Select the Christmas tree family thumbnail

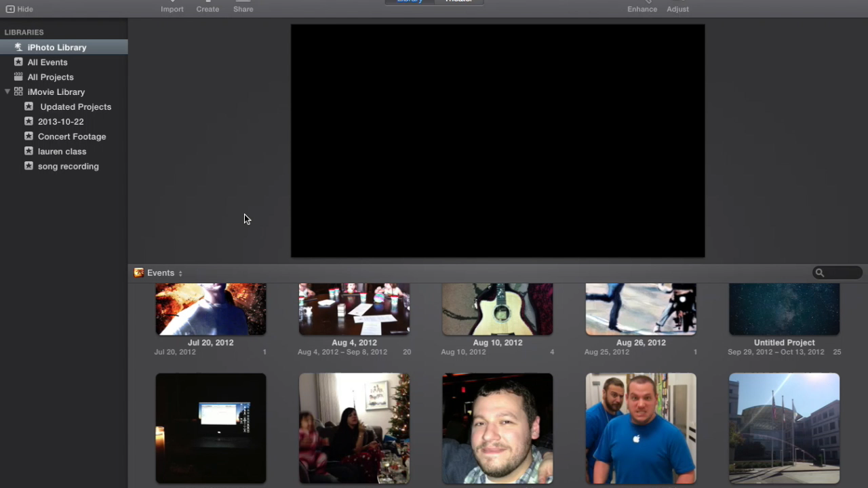tap(354, 428)
